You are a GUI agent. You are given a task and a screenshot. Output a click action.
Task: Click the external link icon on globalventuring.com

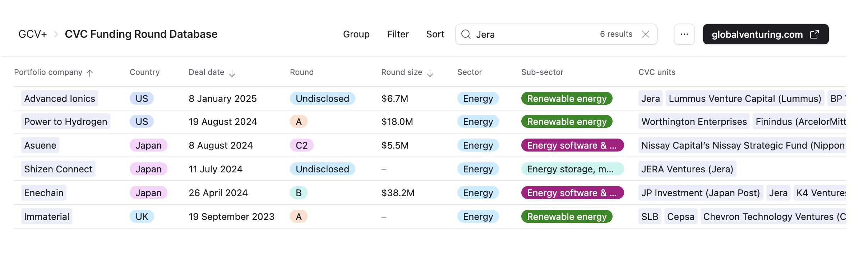(814, 34)
